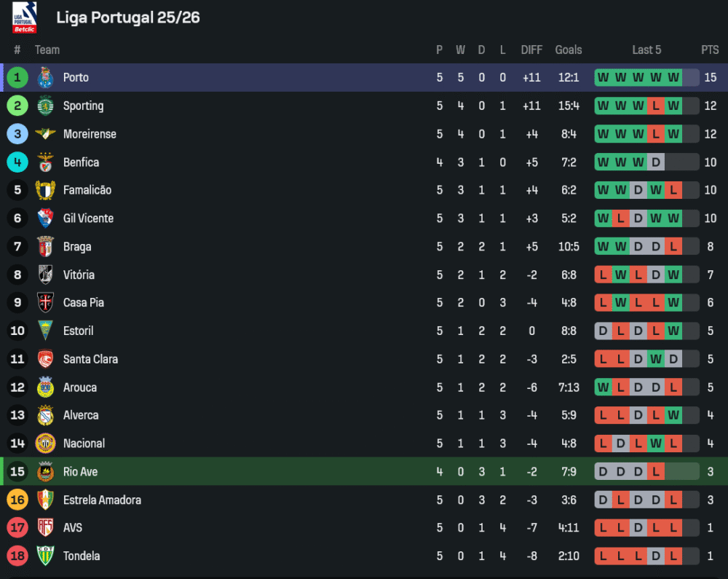
Task: Click the Moreirense club crest
Action: click(45, 134)
